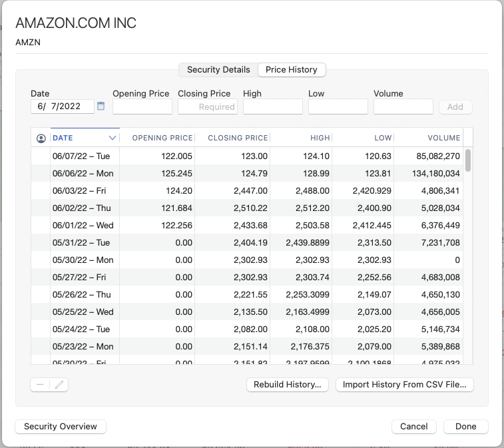The image size is (504, 448).
Task: Toggle the Date column sort chevron
Action: tap(112, 138)
